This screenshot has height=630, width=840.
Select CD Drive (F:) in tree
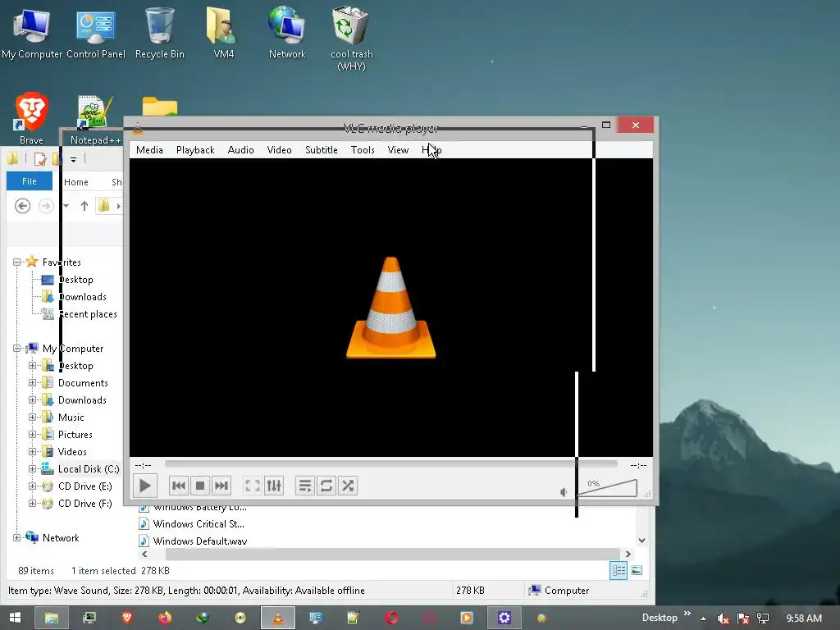tap(76, 503)
